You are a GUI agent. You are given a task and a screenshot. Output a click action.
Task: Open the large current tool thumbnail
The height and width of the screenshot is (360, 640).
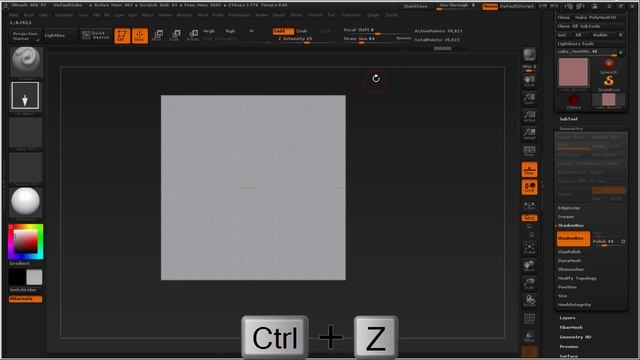(573, 73)
